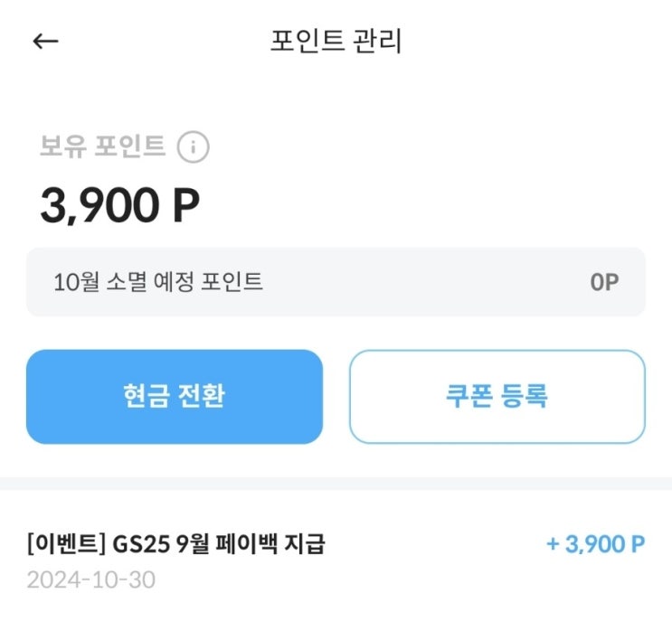The height and width of the screenshot is (640, 672).
Task: Click the gray divider above point history
Action: (336, 484)
